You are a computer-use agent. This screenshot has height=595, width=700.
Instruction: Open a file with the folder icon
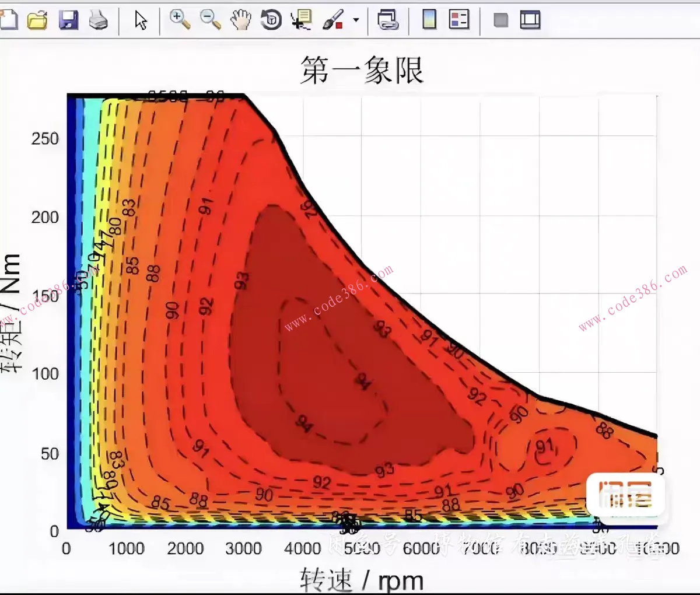click(37, 20)
